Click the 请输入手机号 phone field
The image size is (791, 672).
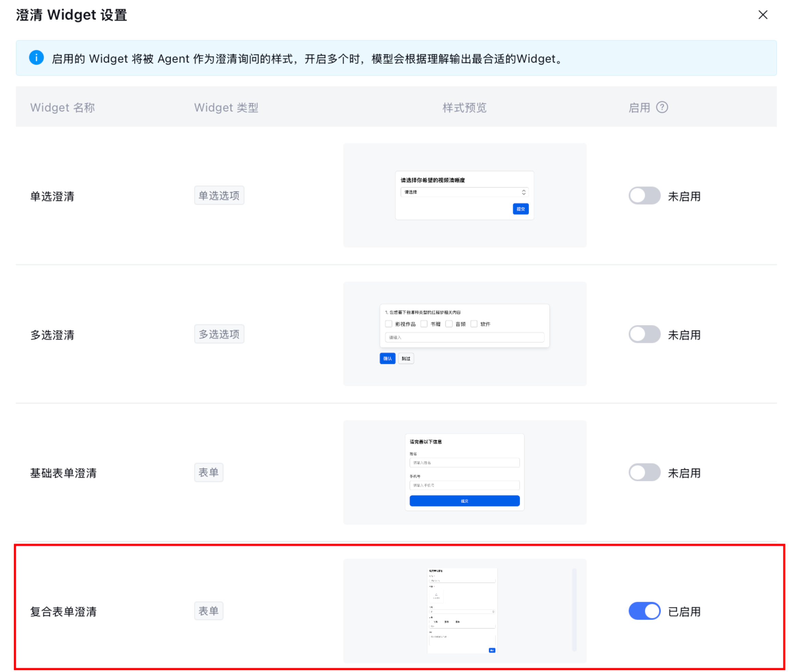pyautogui.click(x=464, y=485)
